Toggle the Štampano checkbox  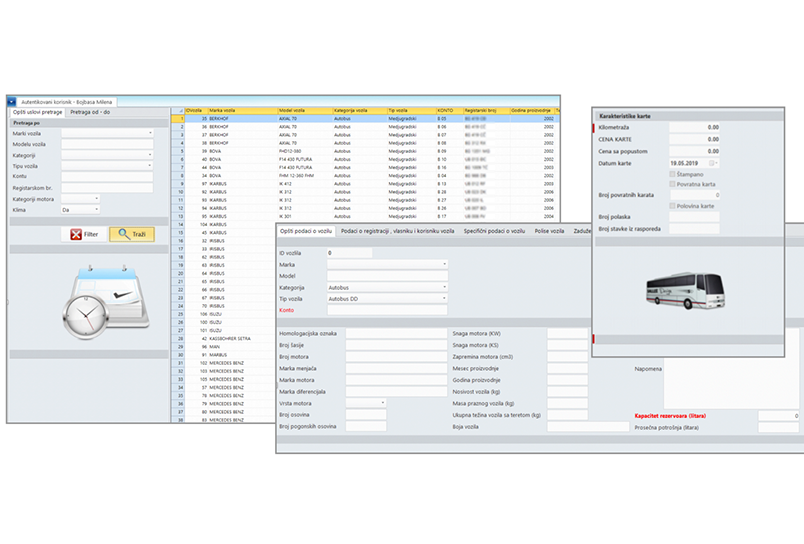coord(672,173)
